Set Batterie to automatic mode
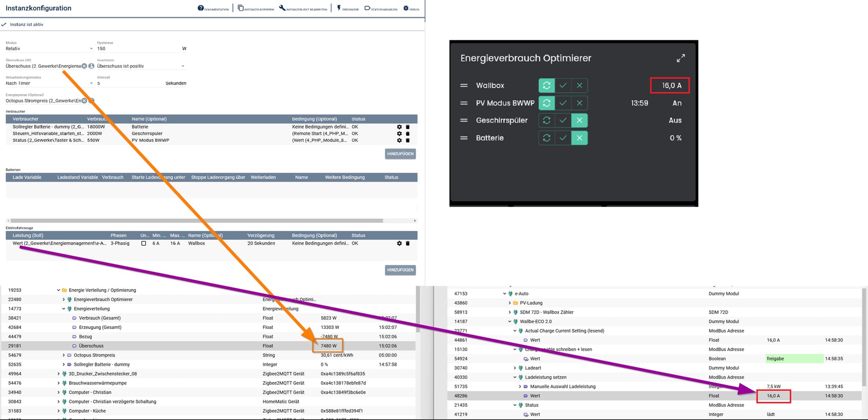The image size is (868, 420). [547, 138]
